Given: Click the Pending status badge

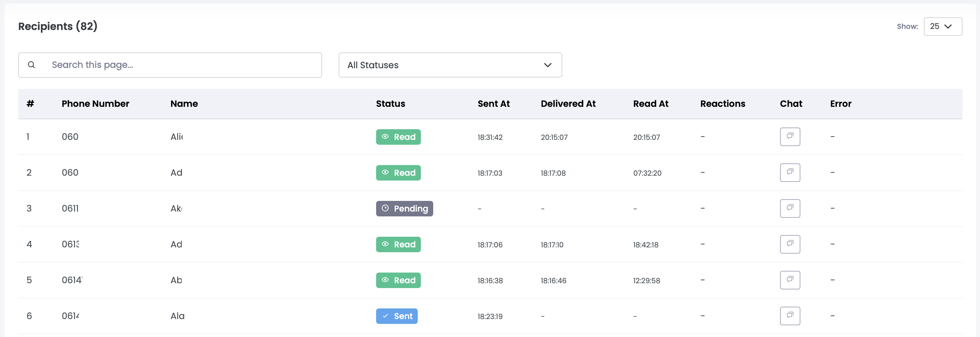Looking at the screenshot, I should click(404, 209).
